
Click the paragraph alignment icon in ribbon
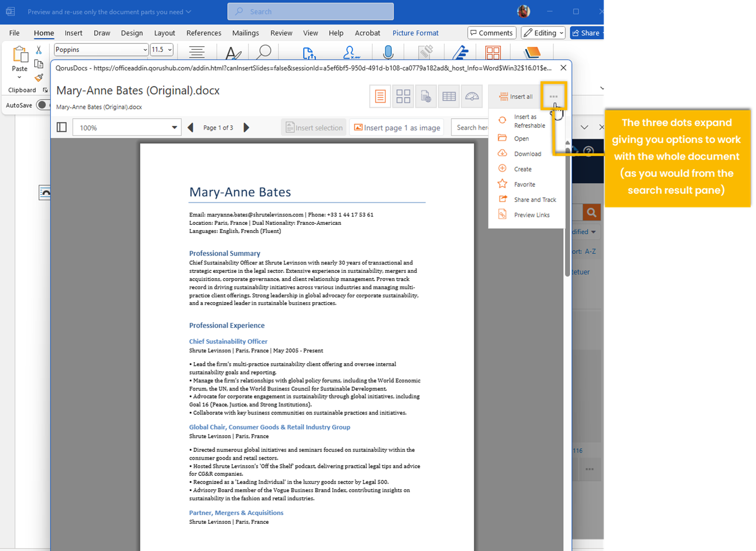tap(197, 52)
